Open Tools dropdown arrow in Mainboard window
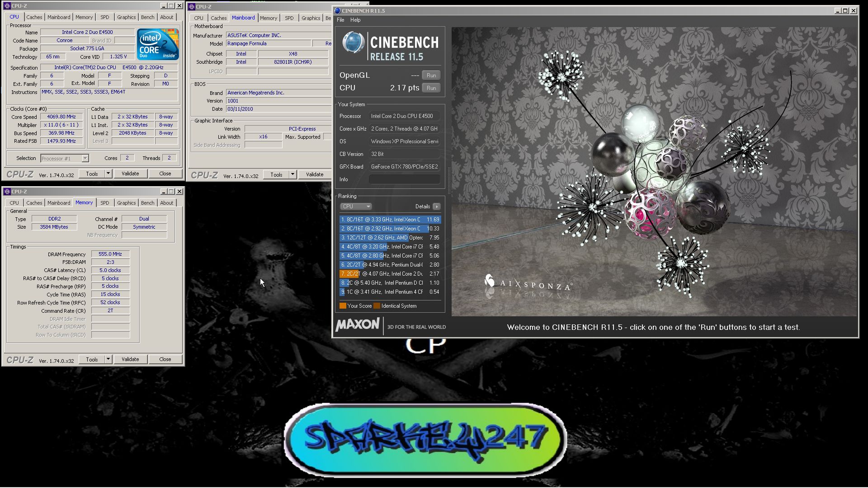 coord(292,174)
